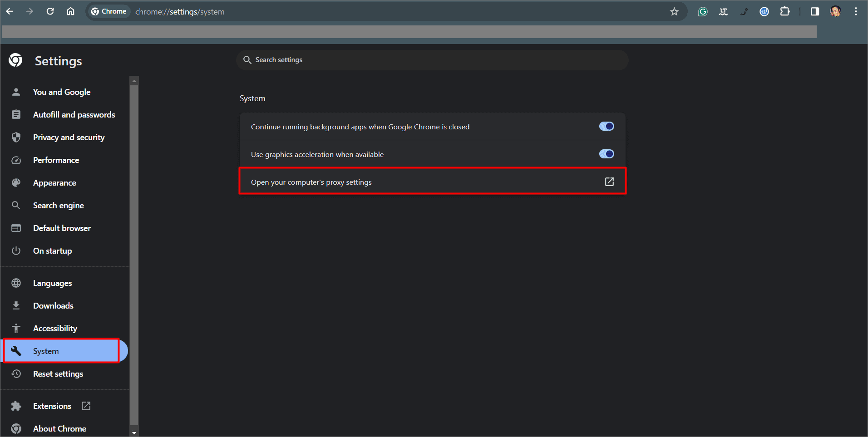This screenshot has width=868, height=437.
Task: Click the home button
Action: 70,11
